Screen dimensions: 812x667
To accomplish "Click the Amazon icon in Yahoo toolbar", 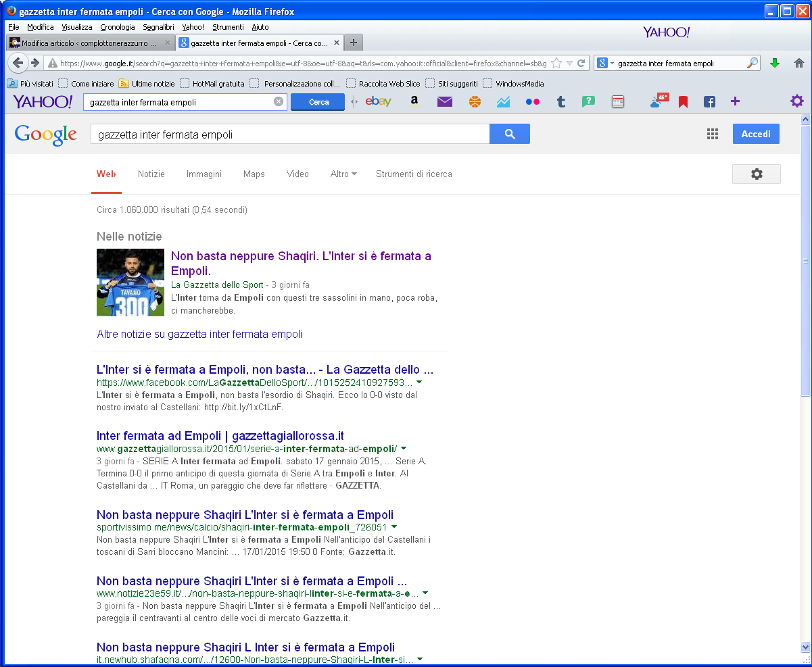I will pos(414,102).
